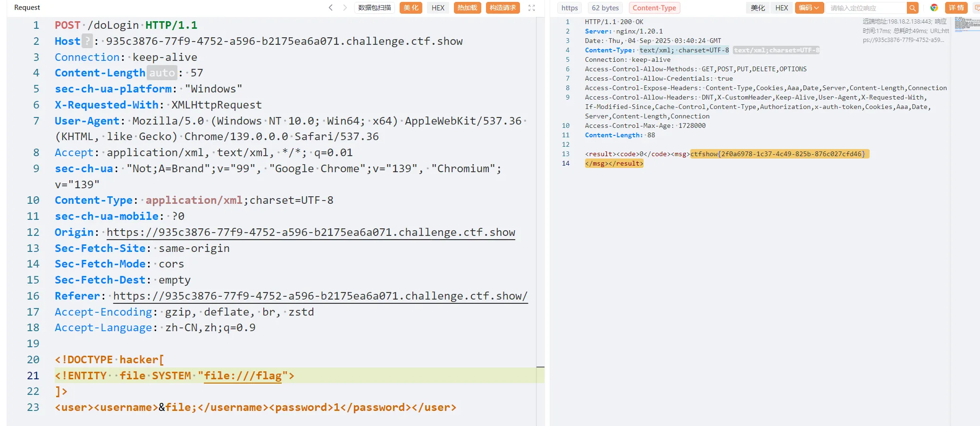Viewport: 980px width, 426px height.
Task: Click the <!DOCTYPE hacker[ line
Action: [109, 359]
